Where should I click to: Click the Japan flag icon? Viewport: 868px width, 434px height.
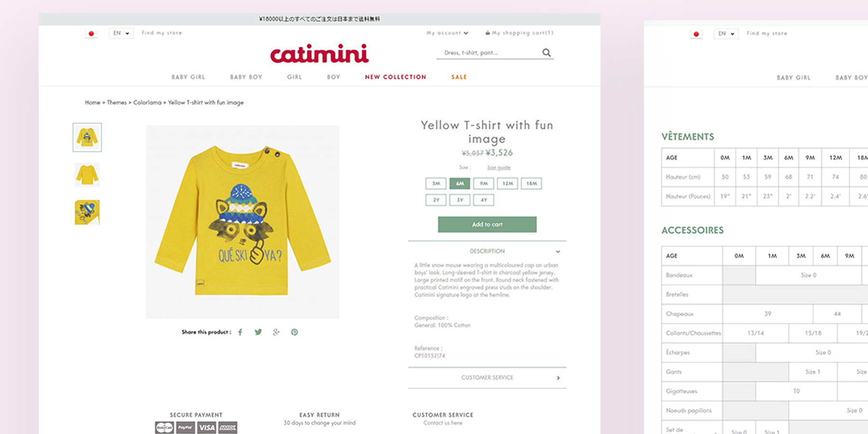point(91,33)
